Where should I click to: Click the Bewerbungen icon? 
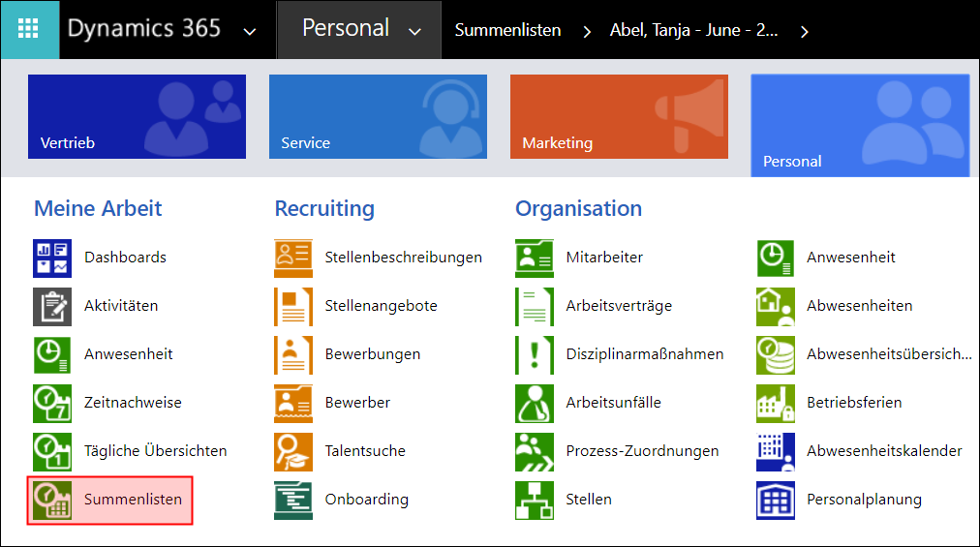[293, 354]
